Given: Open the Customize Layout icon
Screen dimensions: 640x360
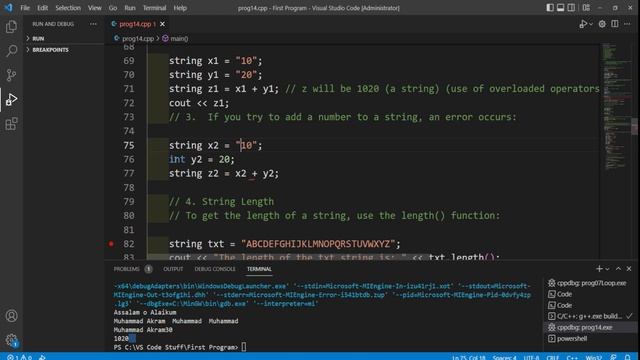Looking at the screenshot, I should pyautogui.click(x=586, y=8).
